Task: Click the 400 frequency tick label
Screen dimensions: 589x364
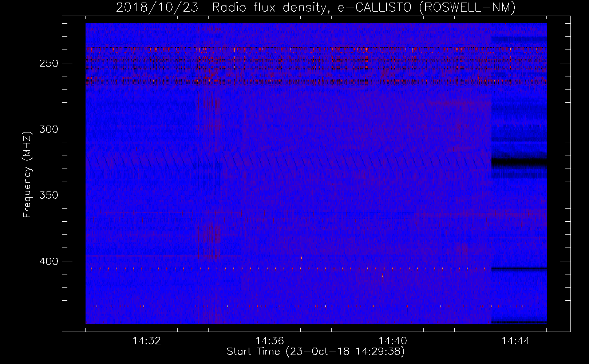Action: pos(48,261)
